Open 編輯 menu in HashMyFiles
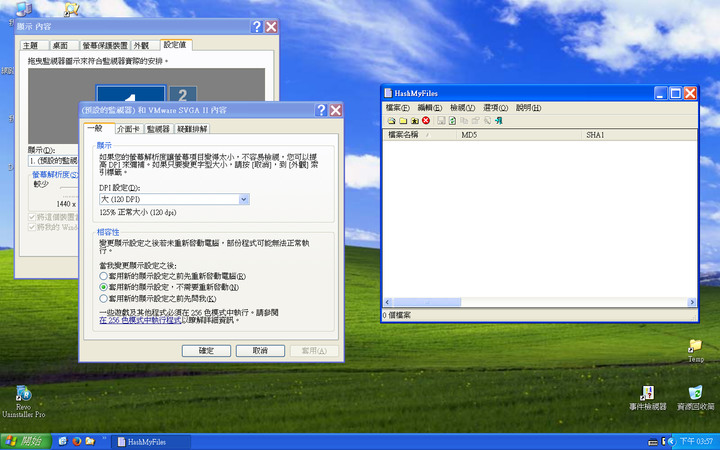 pos(429,107)
